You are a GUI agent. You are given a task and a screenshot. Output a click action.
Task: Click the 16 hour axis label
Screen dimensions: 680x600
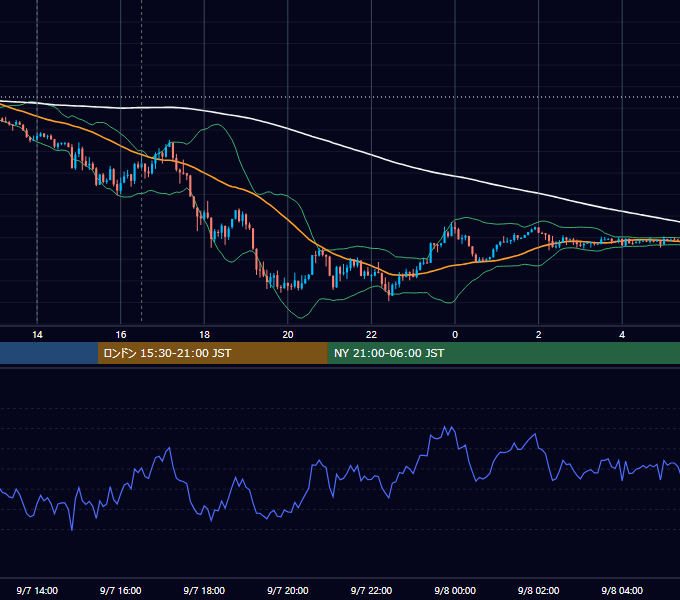pyautogui.click(x=121, y=335)
